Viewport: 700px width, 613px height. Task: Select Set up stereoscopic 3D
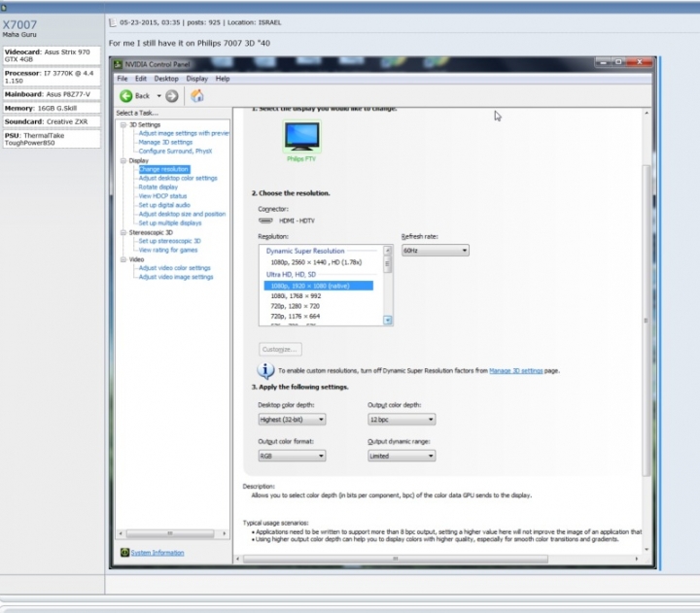tap(169, 241)
